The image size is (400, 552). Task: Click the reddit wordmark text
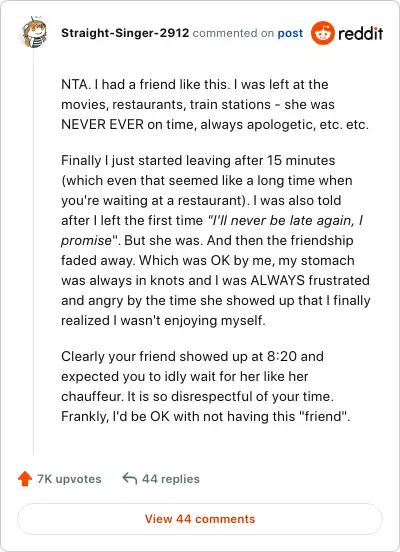tap(360, 33)
